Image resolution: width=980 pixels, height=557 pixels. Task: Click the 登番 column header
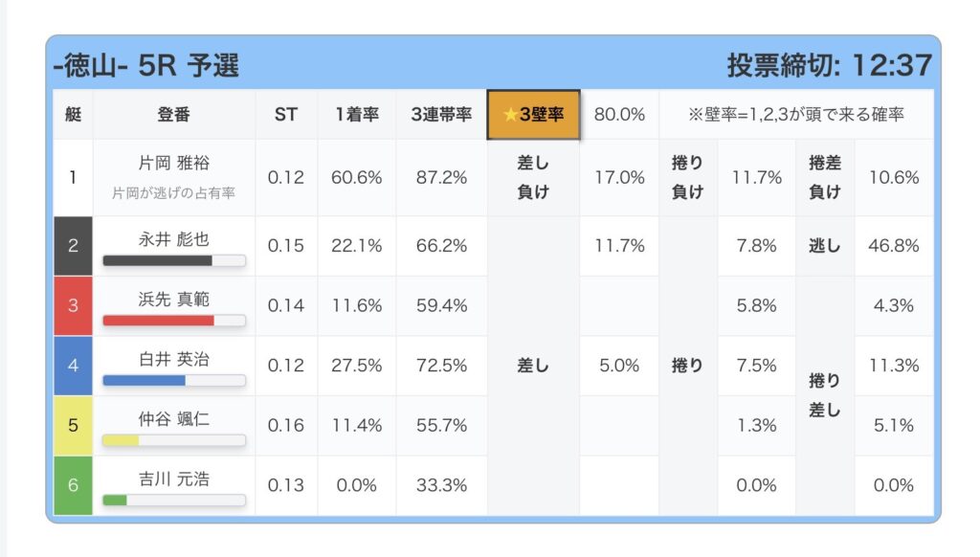pos(173,115)
